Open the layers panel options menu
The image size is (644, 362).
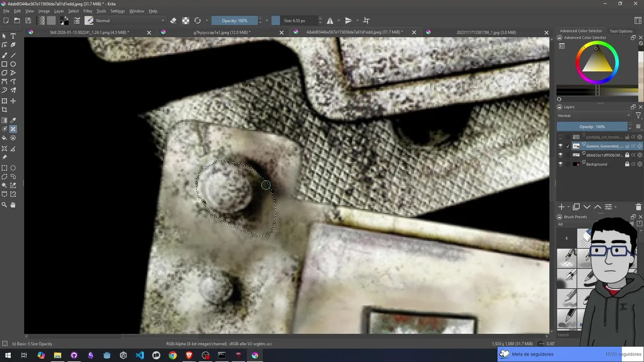click(x=638, y=127)
